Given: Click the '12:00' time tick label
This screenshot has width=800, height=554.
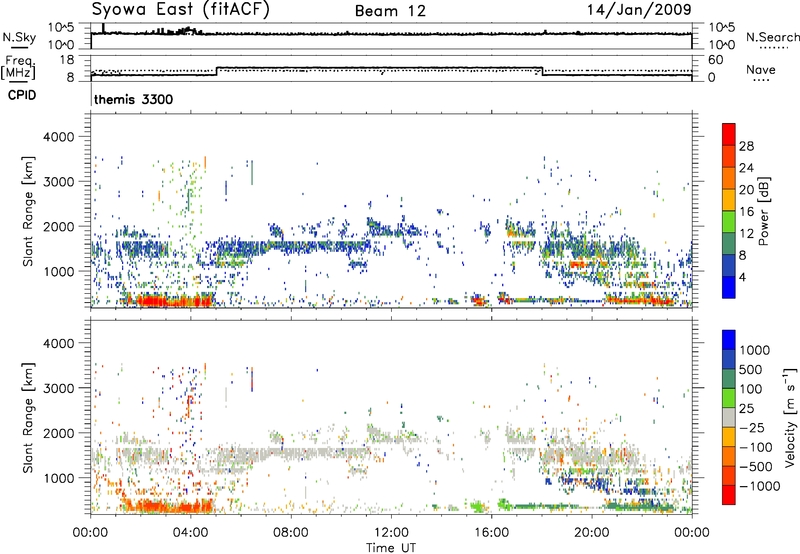Looking at the screenshot, I should pos(391,533).
